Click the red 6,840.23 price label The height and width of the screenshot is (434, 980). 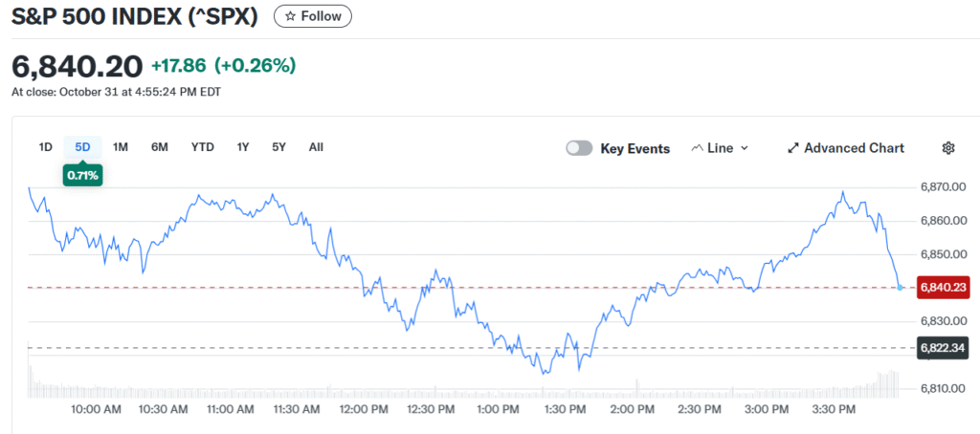tap(944, 287)
